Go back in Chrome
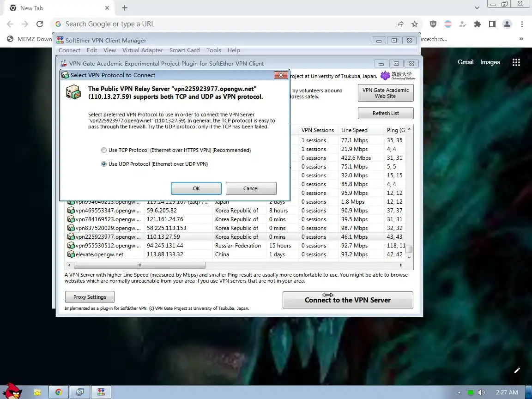The height and width of the screenshot is (399, 532). (x=10, y=24)
